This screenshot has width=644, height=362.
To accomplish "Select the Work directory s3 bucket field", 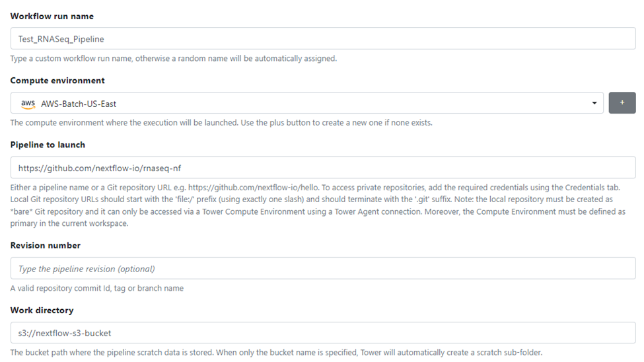I will pyautogui.click(x=323, y=333).
